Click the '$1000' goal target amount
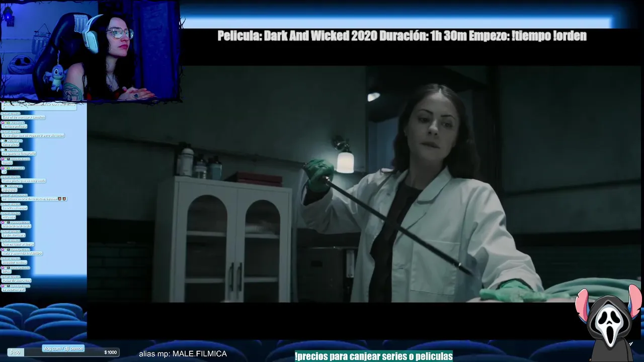Image resolution: width=644 pixels, height=362 pixels. [x=110, y=352]
